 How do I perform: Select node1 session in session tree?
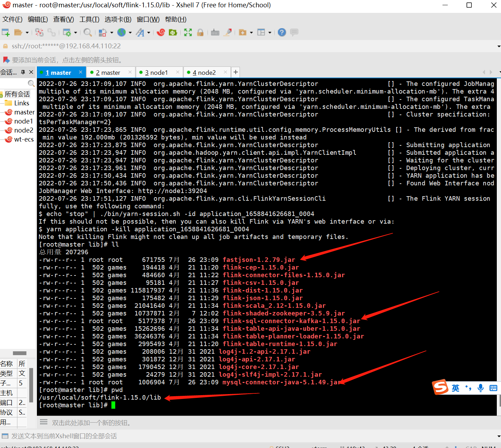(23, 121)
